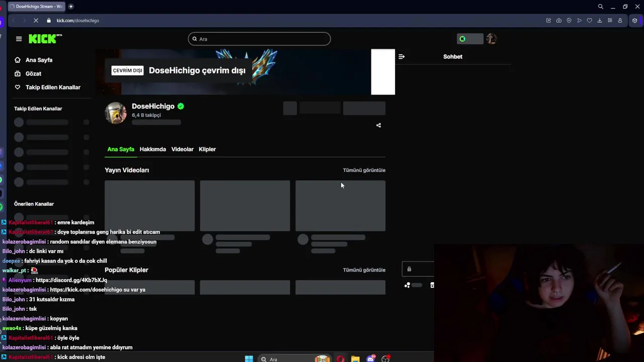Click the Sohbet chat header
This screenshot has width=644, height=362.
[x=453, y=57]
